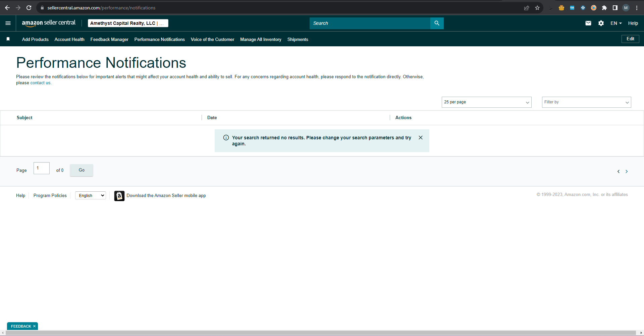Viewport: 644px width, 336px height.
Task: Open the EN language dropdown
Action: [616, 23]
